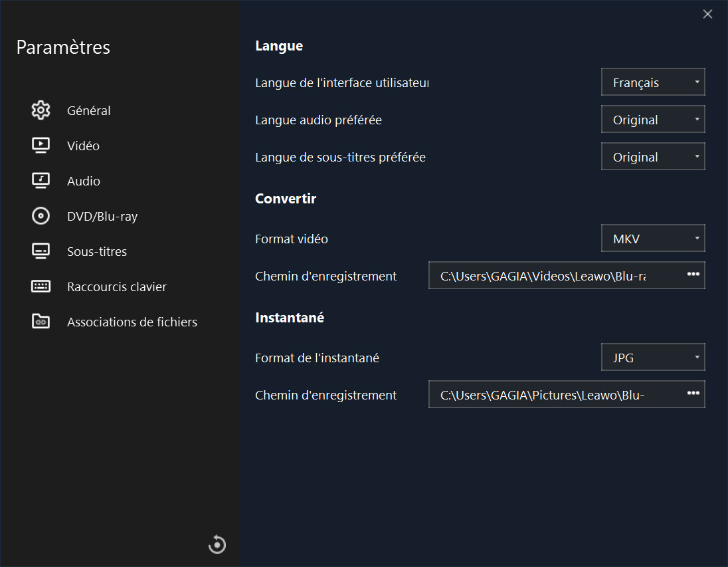
Task: Go to the Sous-titres settings section
Action: pos(97,251)
